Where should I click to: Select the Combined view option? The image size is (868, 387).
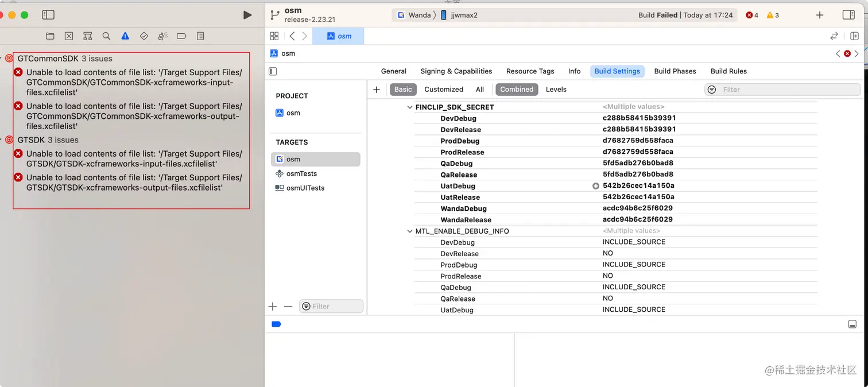[x=517, y=90]
